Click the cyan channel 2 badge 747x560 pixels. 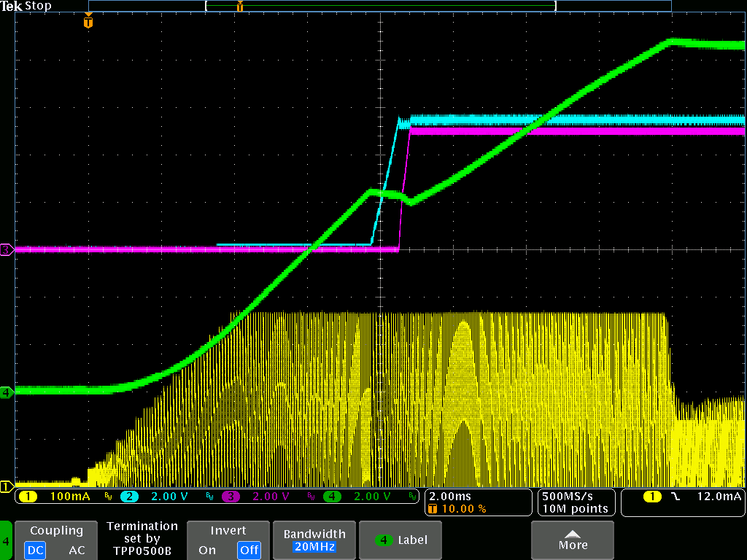click(x=130, y=497)
